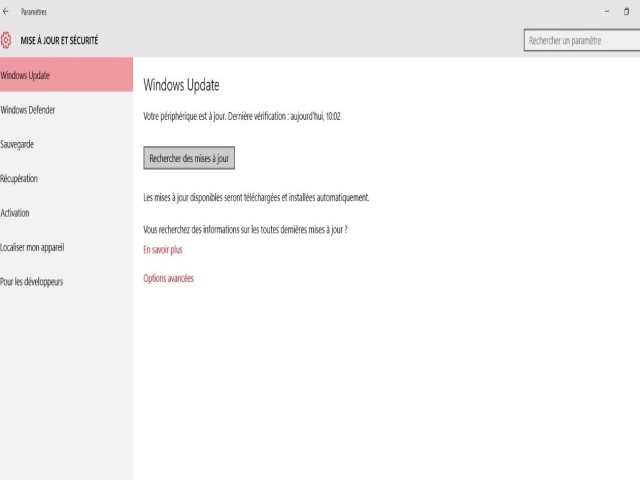Click Rechercher des mises à jour button
This screenshot has width=640, height=480.
[x=189, y=158]
